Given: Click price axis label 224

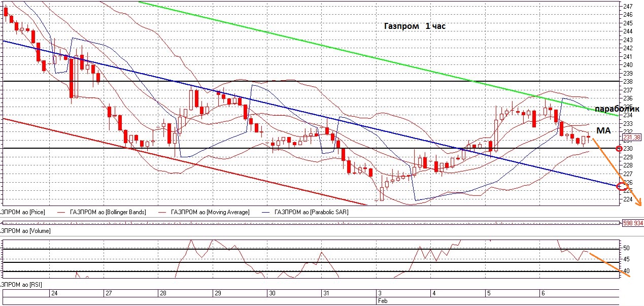Looking at the screenshot, I should tap(628, 199).
